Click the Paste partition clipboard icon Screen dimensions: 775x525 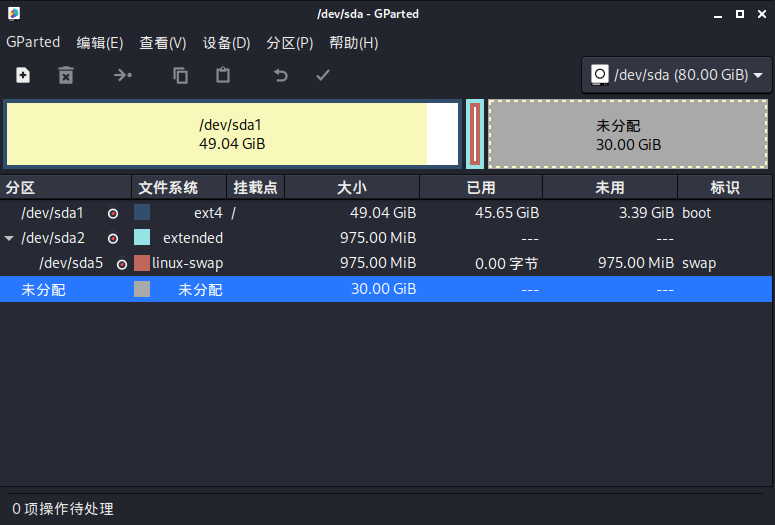coord(223,75)
